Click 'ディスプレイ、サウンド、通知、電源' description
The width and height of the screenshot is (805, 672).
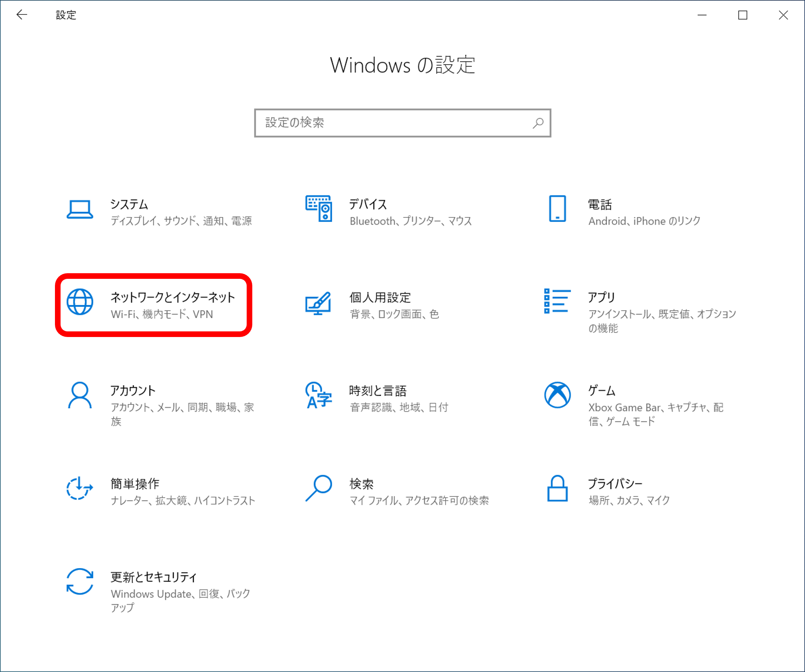pos(181,221)
